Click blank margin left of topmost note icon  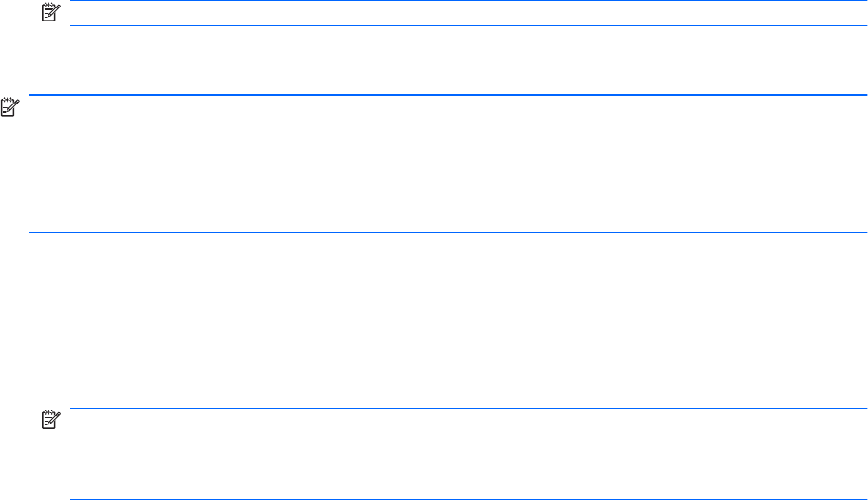click(x=19, y=13)
